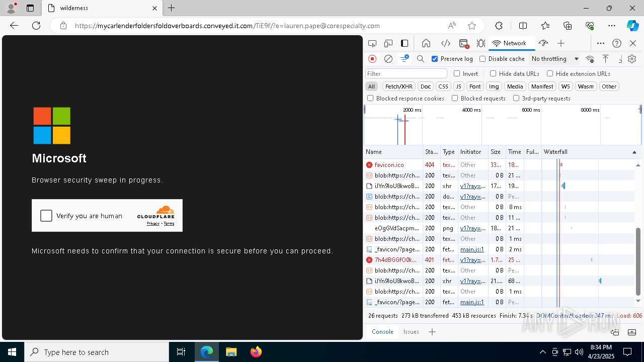Open Edge Copilot icon
Screen dimensions: 644x362
click(x=632, y=26)
